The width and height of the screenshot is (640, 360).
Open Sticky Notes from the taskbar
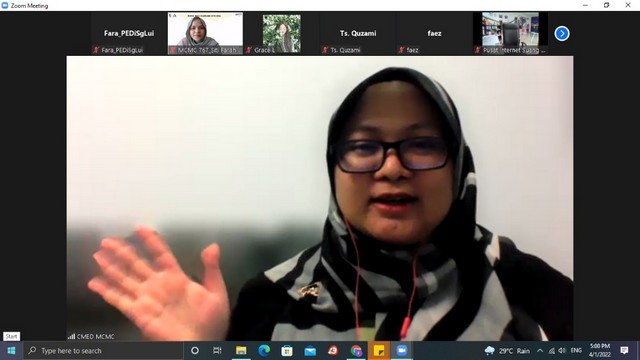point(379,351)
